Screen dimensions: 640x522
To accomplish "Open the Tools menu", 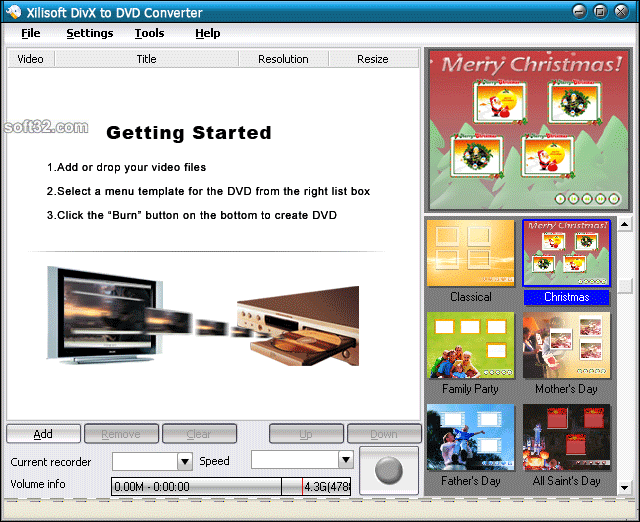I will point(149,33).
